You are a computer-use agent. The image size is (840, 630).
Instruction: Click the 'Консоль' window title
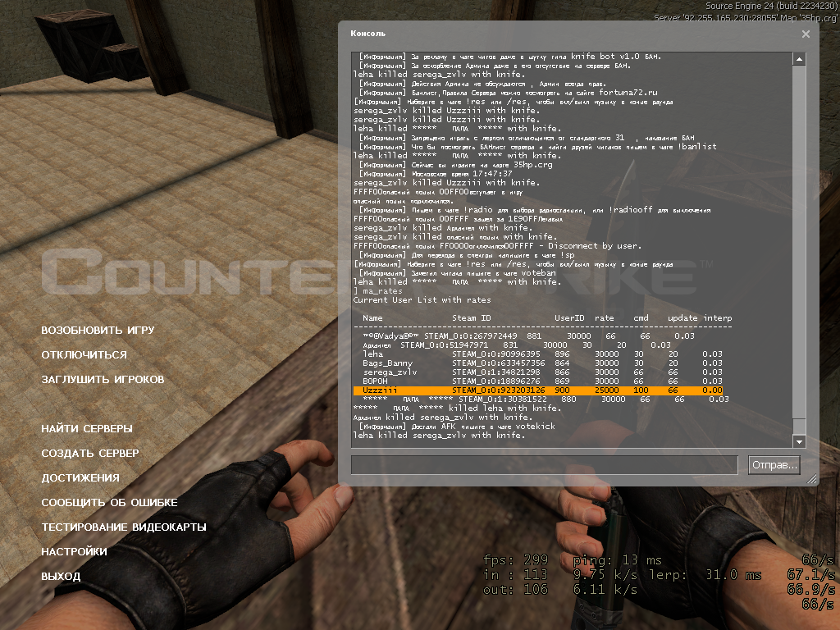pos(368,33)
